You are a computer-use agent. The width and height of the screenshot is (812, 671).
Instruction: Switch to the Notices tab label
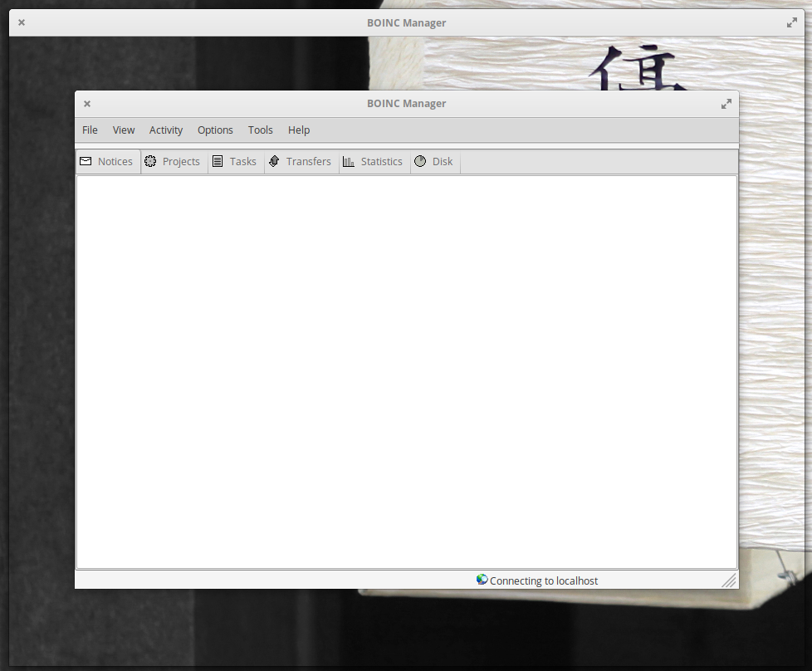coord(115,162)
